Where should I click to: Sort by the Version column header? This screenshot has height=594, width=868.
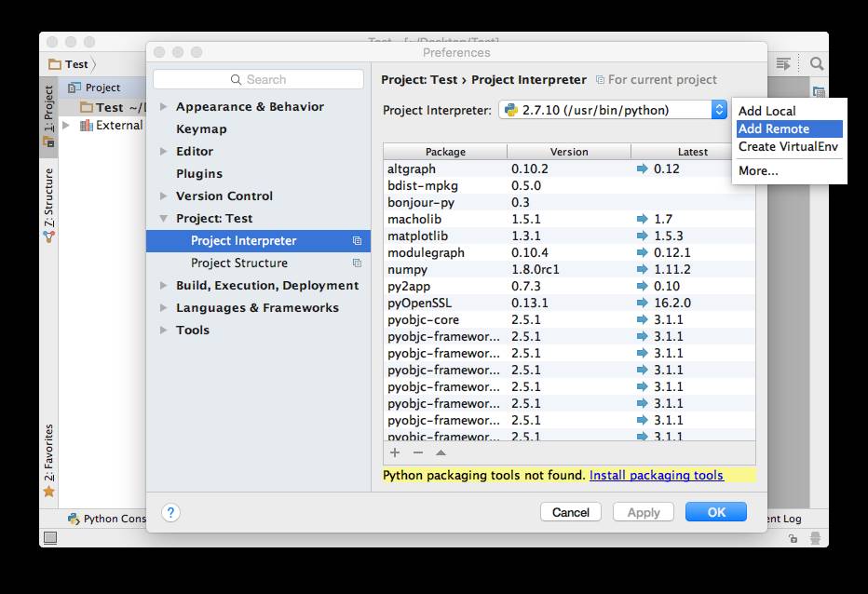[569, 151]
